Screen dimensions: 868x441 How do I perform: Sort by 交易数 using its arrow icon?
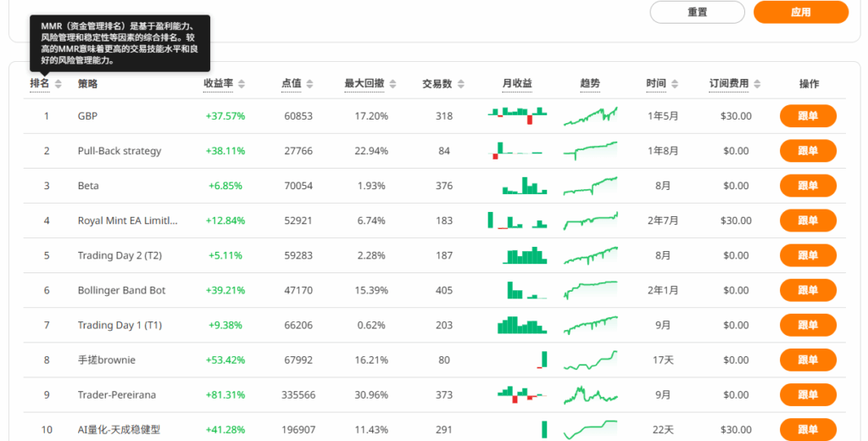coord(460,84)
